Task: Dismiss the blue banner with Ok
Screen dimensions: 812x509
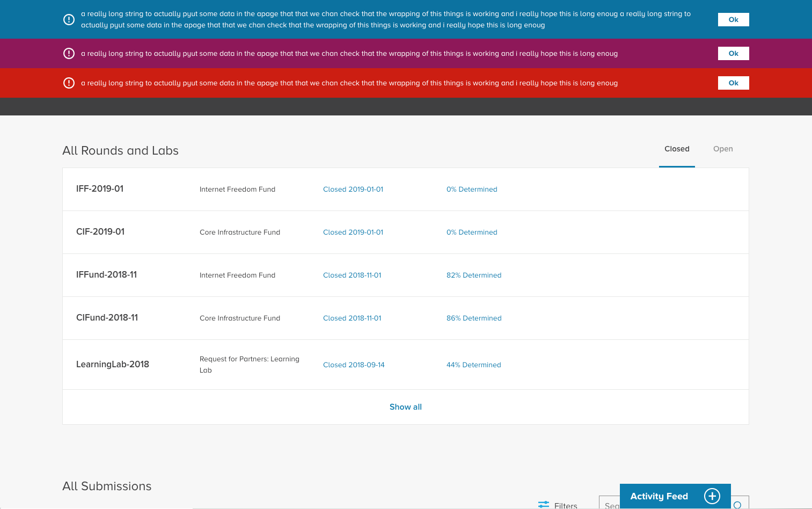Action: coord(733,19)
